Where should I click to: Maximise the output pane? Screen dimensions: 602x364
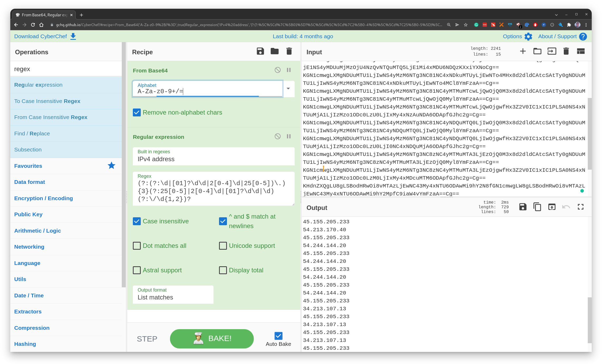[x=580, y=207]
